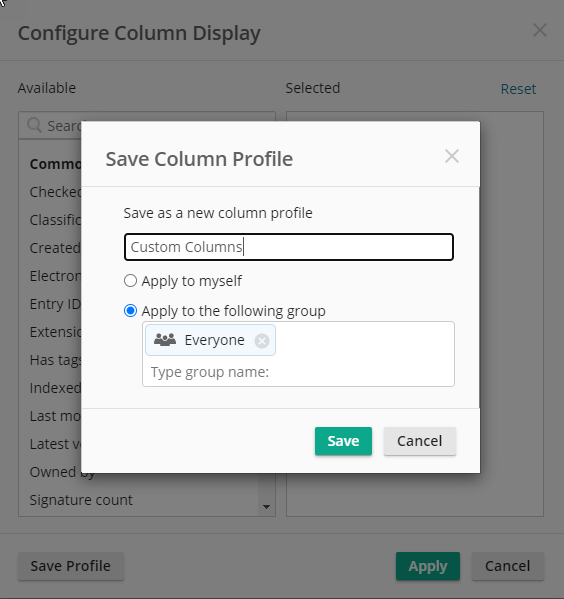Image resolution: width=564 pixels, height=599 pixels.
Task: Select Signature count in Available list
Action: click(81, 500)
